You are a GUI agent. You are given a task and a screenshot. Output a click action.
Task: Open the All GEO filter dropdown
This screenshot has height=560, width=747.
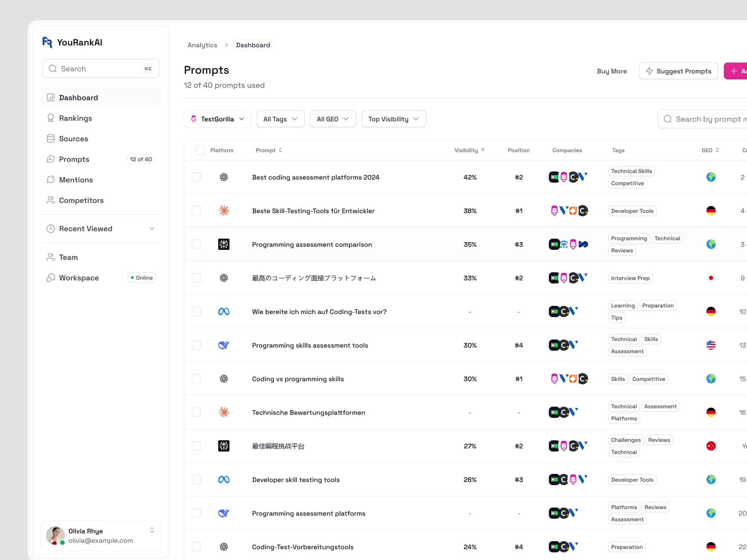pos(333,119)
